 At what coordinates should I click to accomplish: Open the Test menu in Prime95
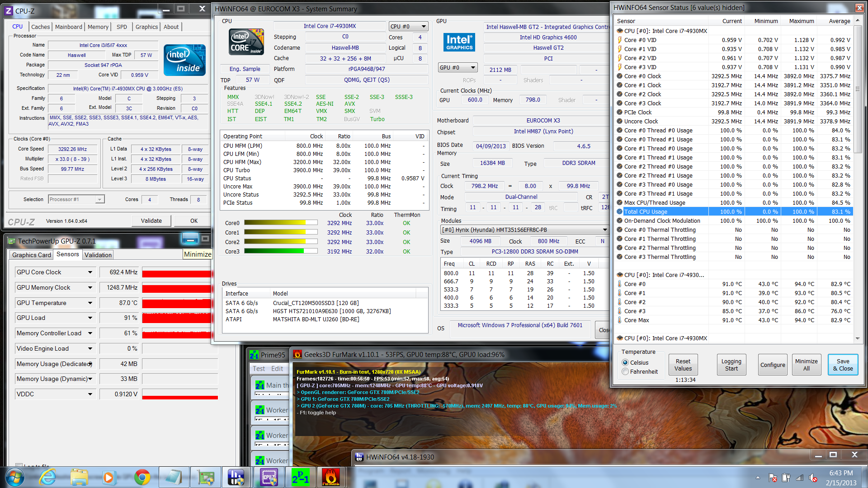[x=259, y=369]
